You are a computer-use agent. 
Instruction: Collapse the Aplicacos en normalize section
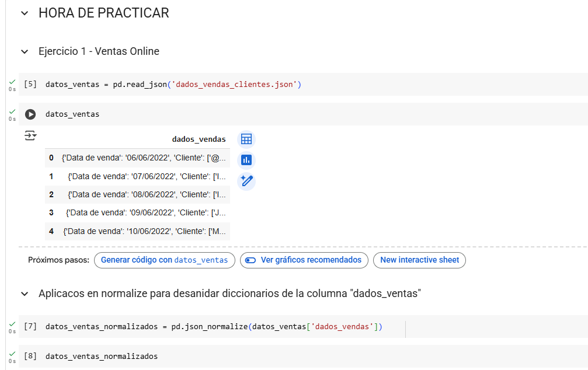pos(25,294)
